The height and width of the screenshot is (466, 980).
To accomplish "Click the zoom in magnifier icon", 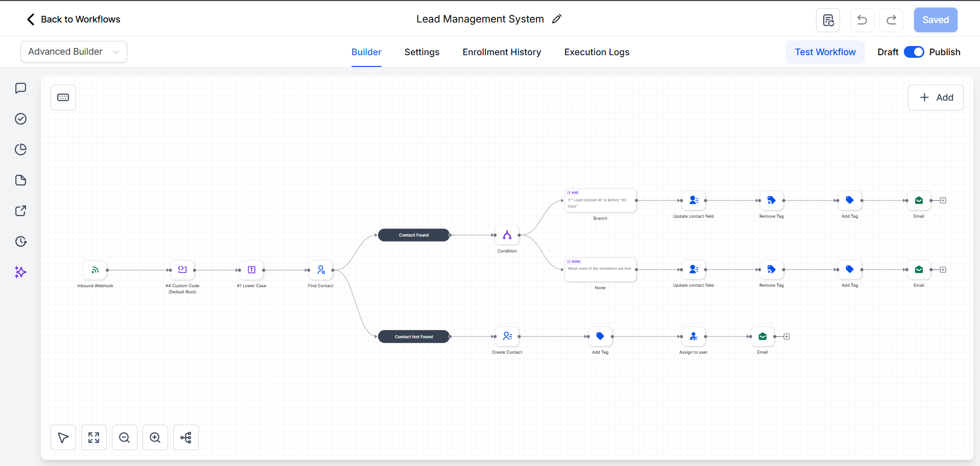I will 155,437.
